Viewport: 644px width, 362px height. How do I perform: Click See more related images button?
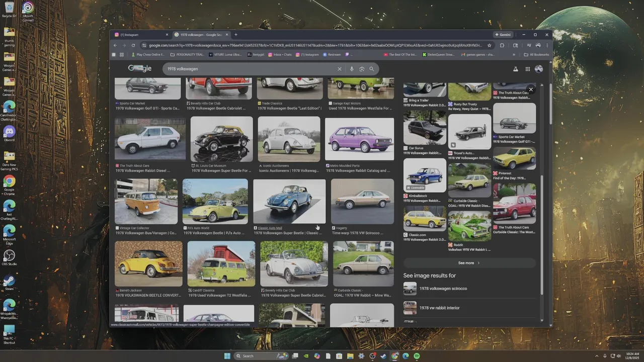click(469, 263)
